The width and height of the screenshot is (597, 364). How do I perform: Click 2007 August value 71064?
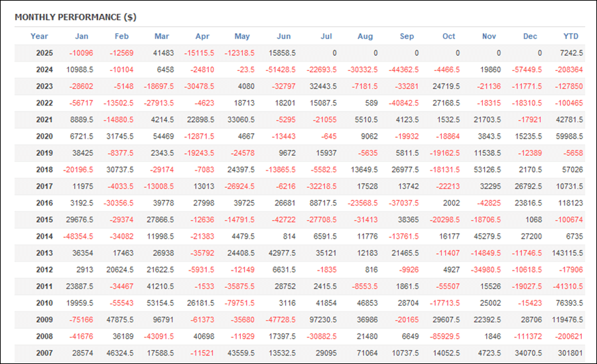367,353
